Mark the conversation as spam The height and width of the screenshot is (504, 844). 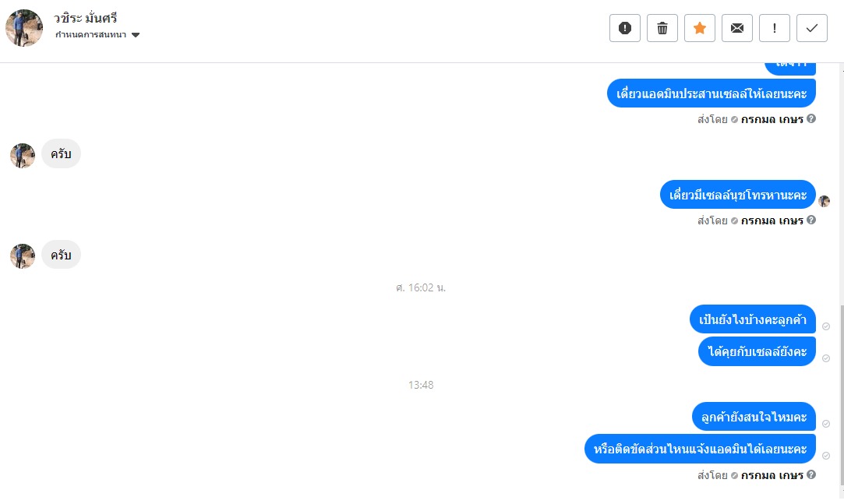tap(624, 28)
